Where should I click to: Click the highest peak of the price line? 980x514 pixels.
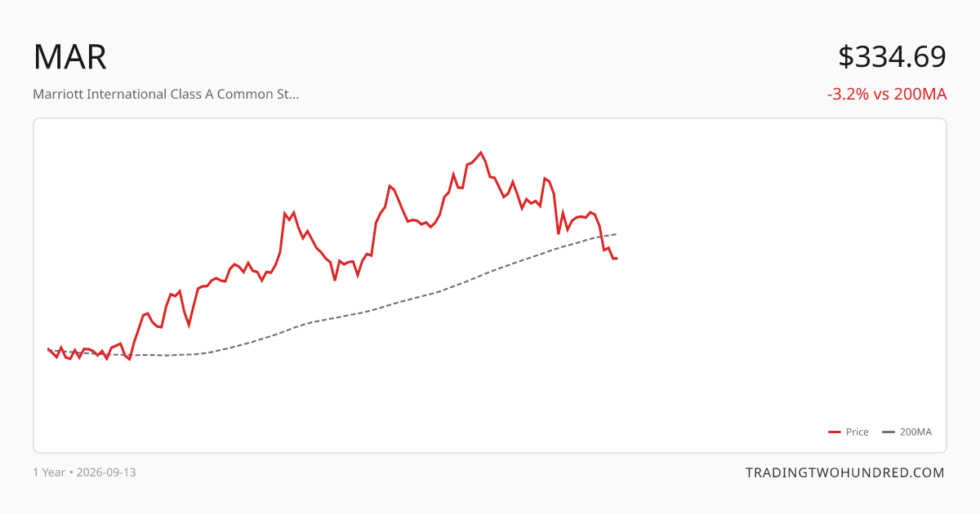481,153
